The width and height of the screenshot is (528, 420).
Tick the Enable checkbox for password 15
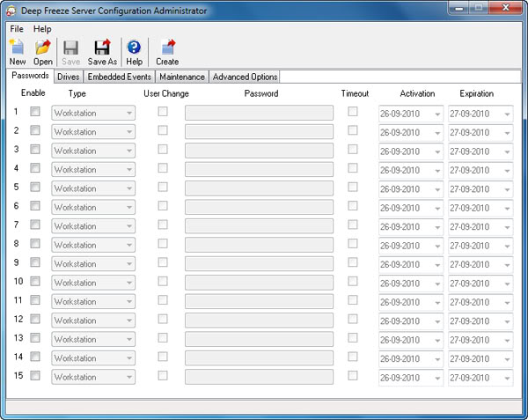[x=35, y=376]
